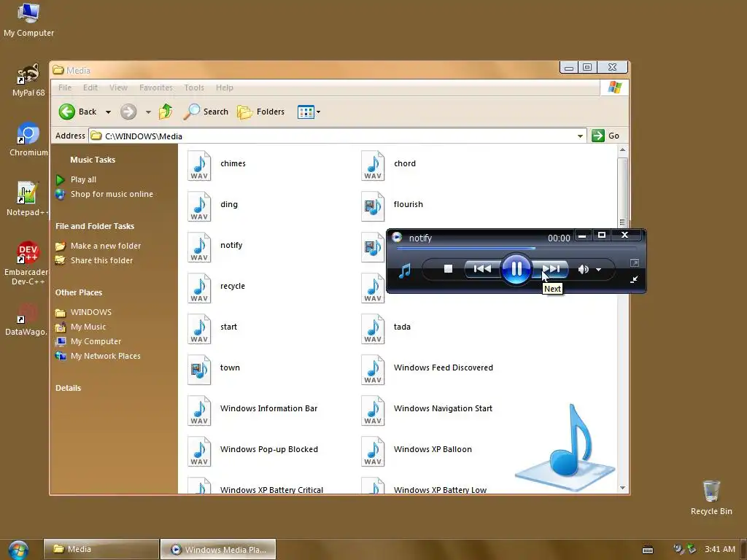Open the Forward history dropdown arrow
Image resolution: width=747 pixels, height=560 pixels.
[x=148, y=112]
